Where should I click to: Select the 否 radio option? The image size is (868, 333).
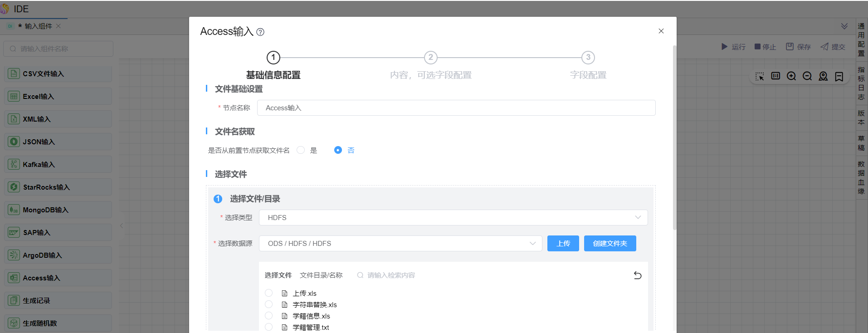click(x=338, y=150)
